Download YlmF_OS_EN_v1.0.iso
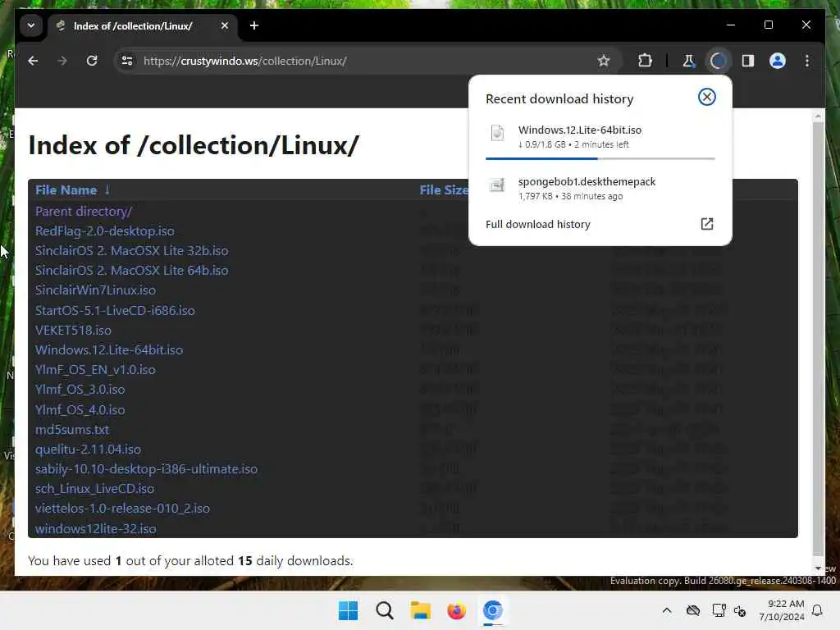This screenshot has width=840, height=630. point(95,370)
